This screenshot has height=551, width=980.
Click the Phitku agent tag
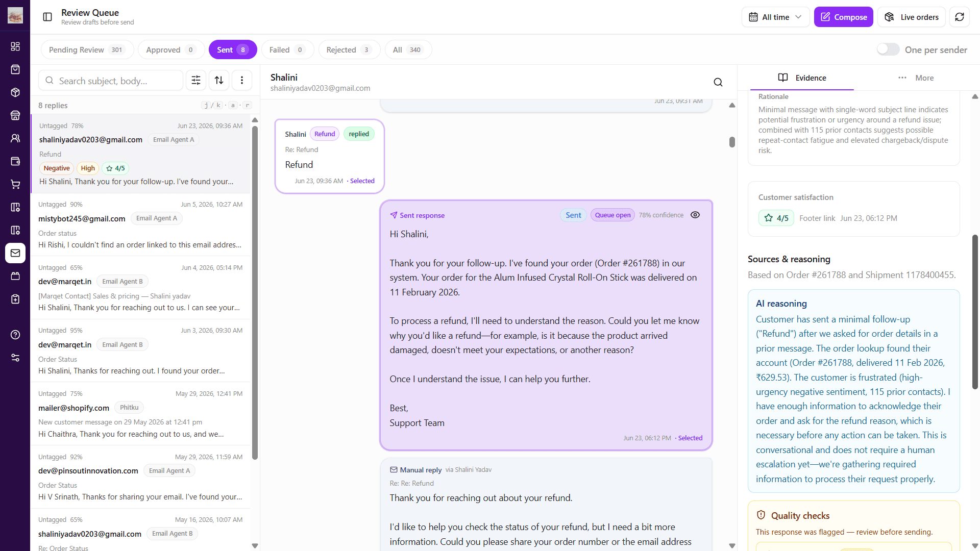(x=129, y=407)
